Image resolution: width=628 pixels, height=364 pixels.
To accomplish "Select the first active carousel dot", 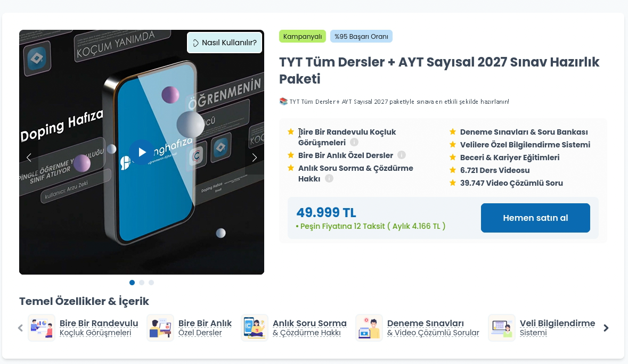I will click(x=132, y=283).
